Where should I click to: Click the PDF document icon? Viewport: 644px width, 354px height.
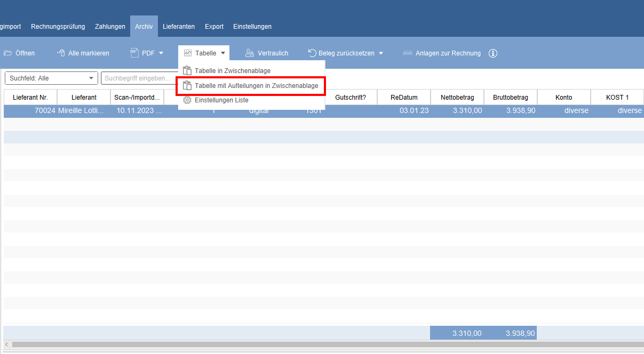point(134,53)
